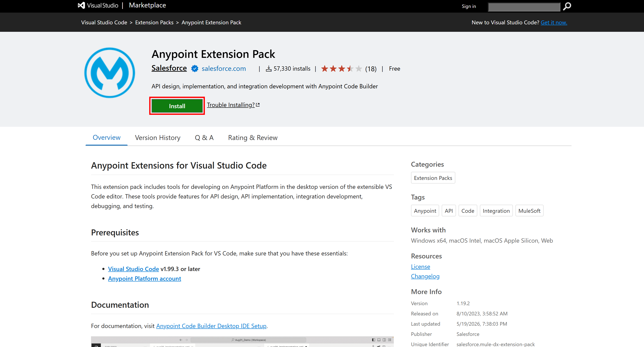Click the green Install button
Screen dimensions: 644x347
[x=177, y=106]
